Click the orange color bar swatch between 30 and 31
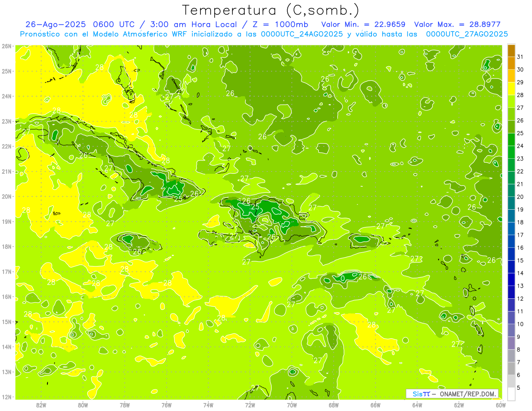 (x=511, y=63)
